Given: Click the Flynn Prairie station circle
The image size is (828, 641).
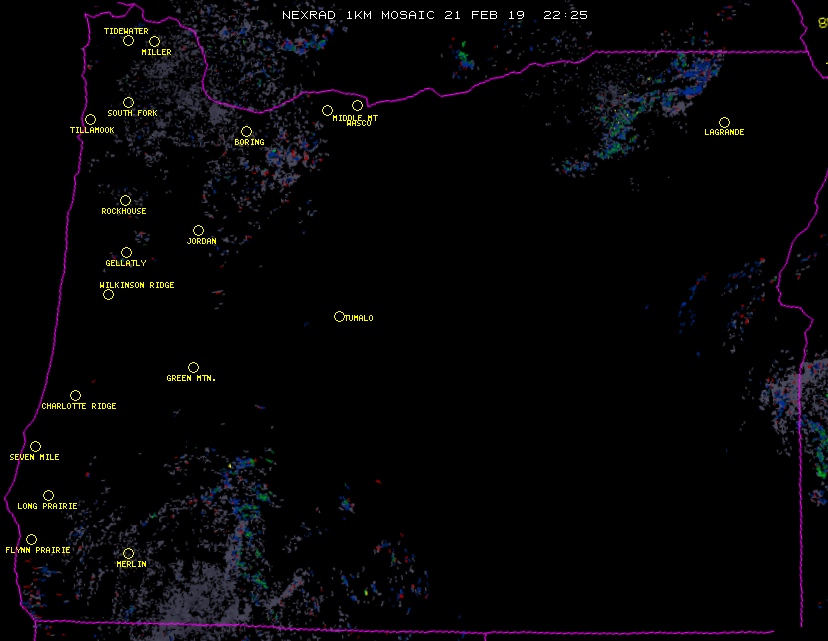Looking at the screenshot, I should pyautogui.click(x=31, y=540).
